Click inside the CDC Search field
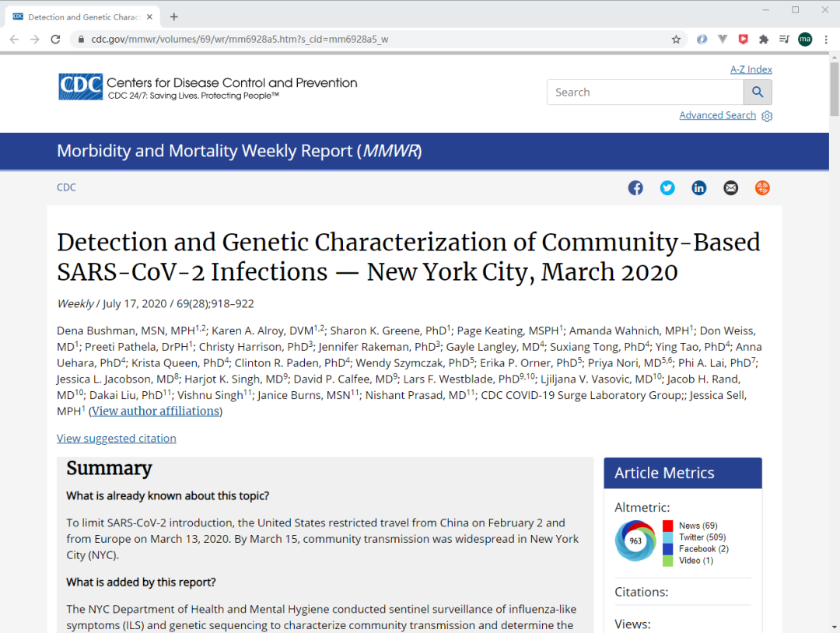 pyautogui.click(x=644, y=92)
